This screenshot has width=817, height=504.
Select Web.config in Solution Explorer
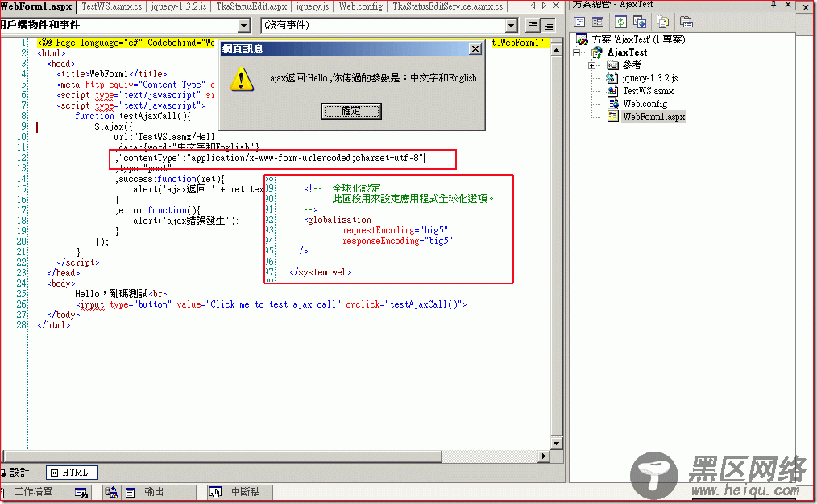point(645,104)
